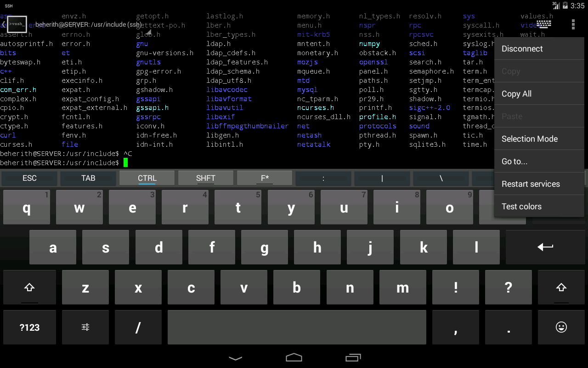Toggle the SHFT modifier key

point(205,178)
